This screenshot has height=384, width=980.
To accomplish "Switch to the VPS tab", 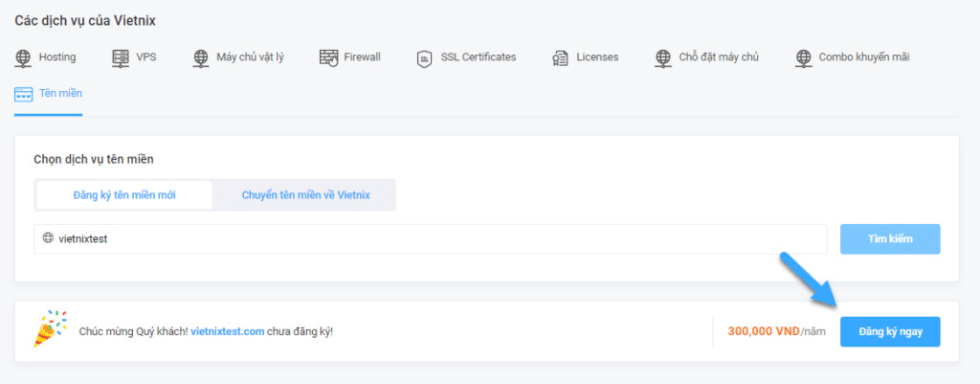I will tap(134, 57).
